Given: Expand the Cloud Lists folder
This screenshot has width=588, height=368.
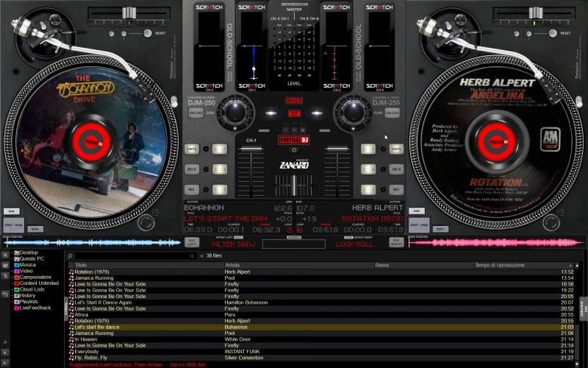Looking at the screenshot, I should pyautogui.click(x=12, y=289).
